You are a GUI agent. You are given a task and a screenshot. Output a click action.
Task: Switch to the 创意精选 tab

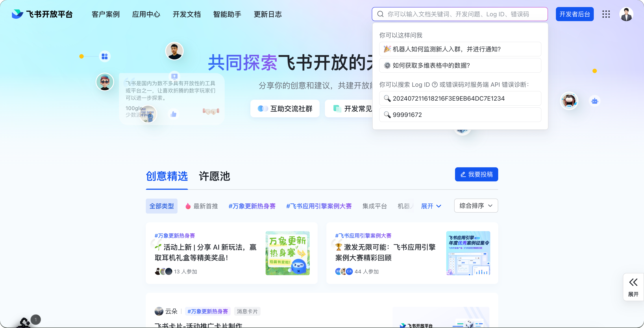[167, 176]
